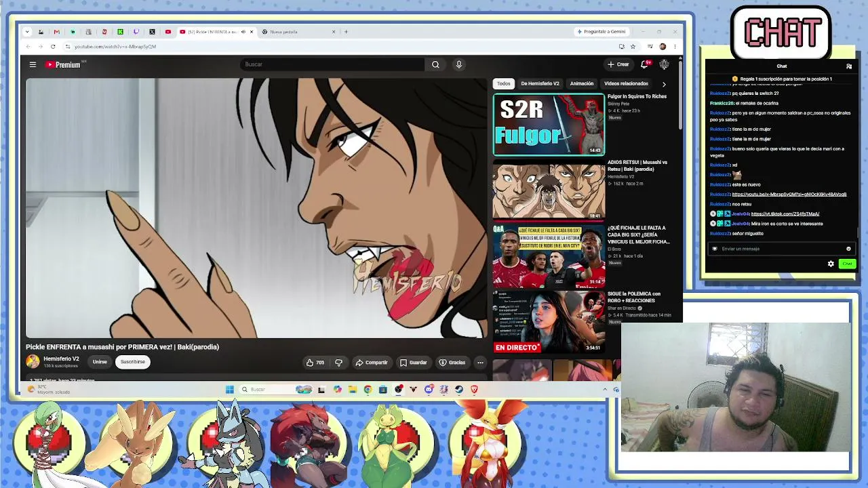The width and height of the screenshot is (868, 488).
Task: Select the Todos filter chip
Action: click(503, 83)
